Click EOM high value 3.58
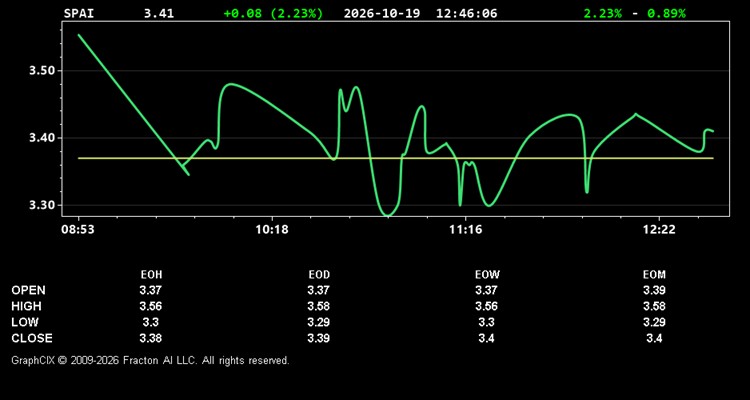 (x=654, y=306)
